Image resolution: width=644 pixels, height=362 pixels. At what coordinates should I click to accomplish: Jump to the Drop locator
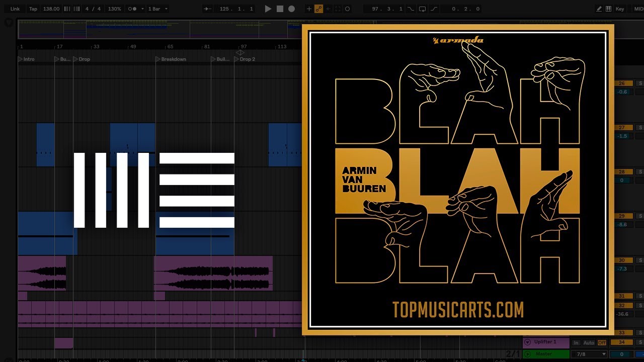click(x=82, y=59)
